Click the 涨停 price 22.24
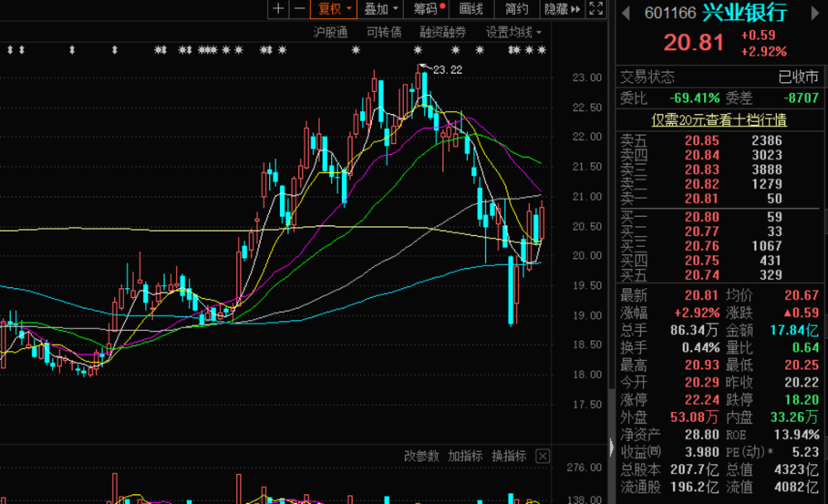Viewport: 828px width, 504px height. coord(702,400)
